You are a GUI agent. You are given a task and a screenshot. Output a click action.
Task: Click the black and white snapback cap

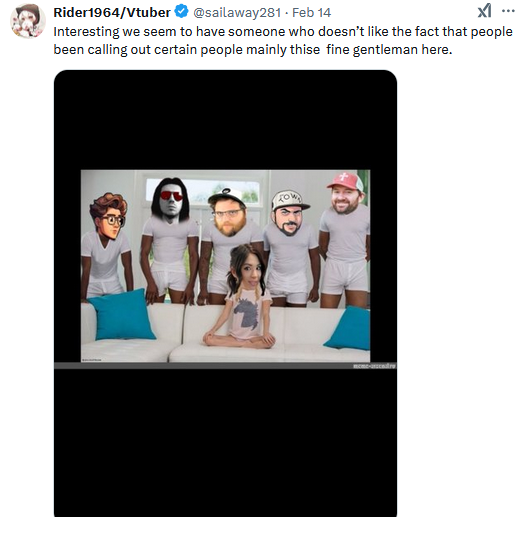pos(226,197)
